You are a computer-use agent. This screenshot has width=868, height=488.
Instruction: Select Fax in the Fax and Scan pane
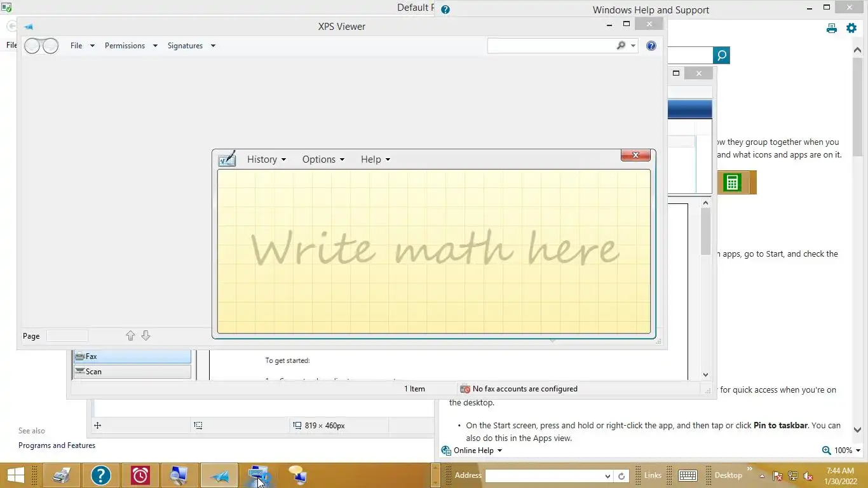[x=132, y=356]
